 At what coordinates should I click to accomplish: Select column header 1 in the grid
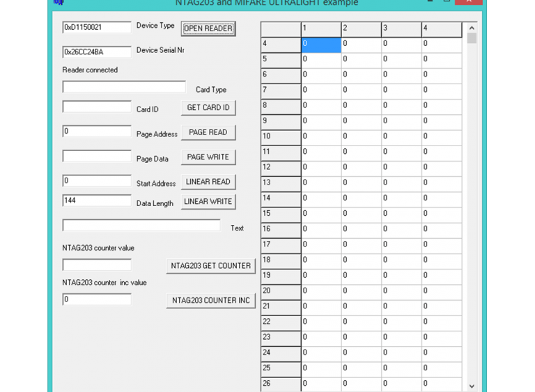[x=321, y=29]
